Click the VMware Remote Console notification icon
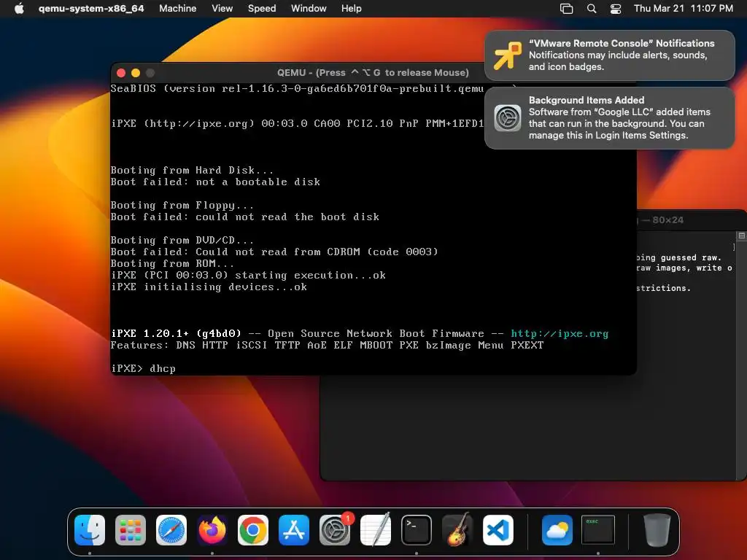 pos(508,55)
